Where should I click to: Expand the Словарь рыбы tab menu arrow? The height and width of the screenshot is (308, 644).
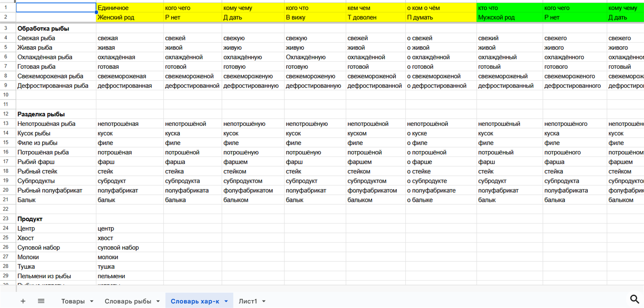click(x=158, y=301)
